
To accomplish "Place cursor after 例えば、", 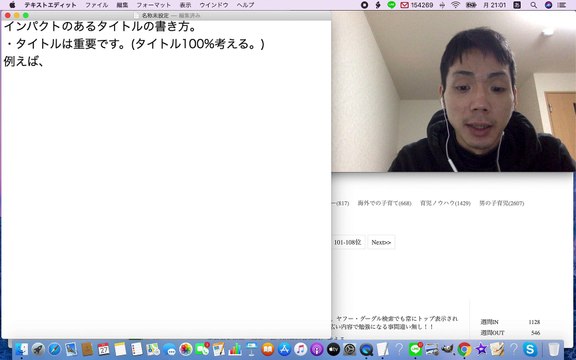I will (45, 61).
